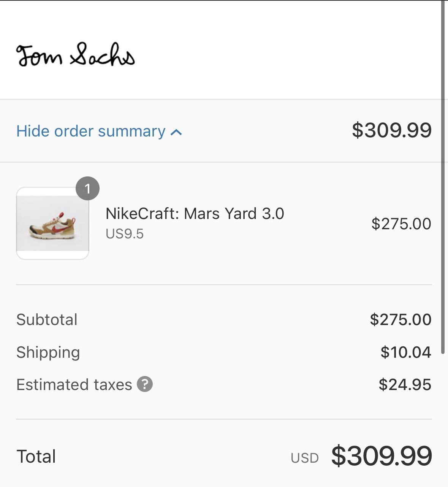Viewport: 448px width, 487px height.
Task: Click the NikeCraft: Mars Yard 3.0 title
Action: coord(195,214)
